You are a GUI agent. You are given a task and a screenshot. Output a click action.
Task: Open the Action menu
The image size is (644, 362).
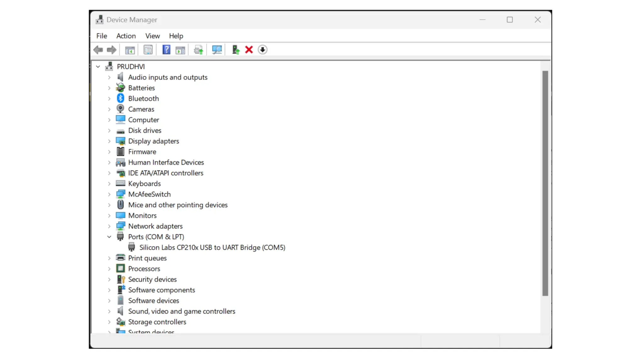click(x=126, y=36)
